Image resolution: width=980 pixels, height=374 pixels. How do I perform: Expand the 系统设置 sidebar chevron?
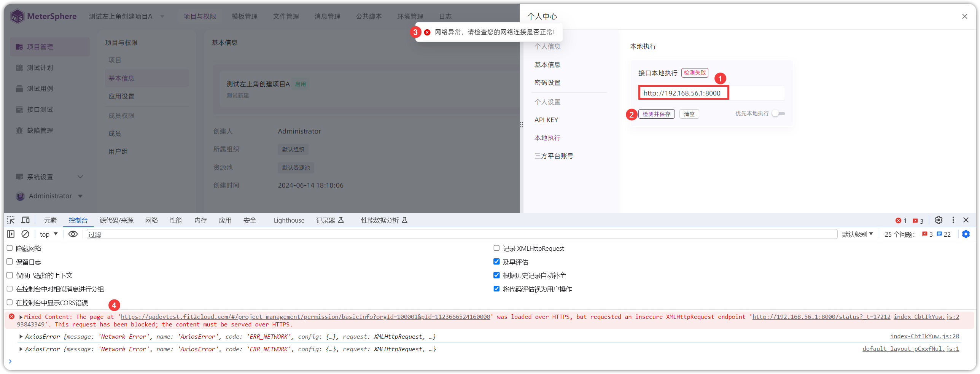coord(80,177)
